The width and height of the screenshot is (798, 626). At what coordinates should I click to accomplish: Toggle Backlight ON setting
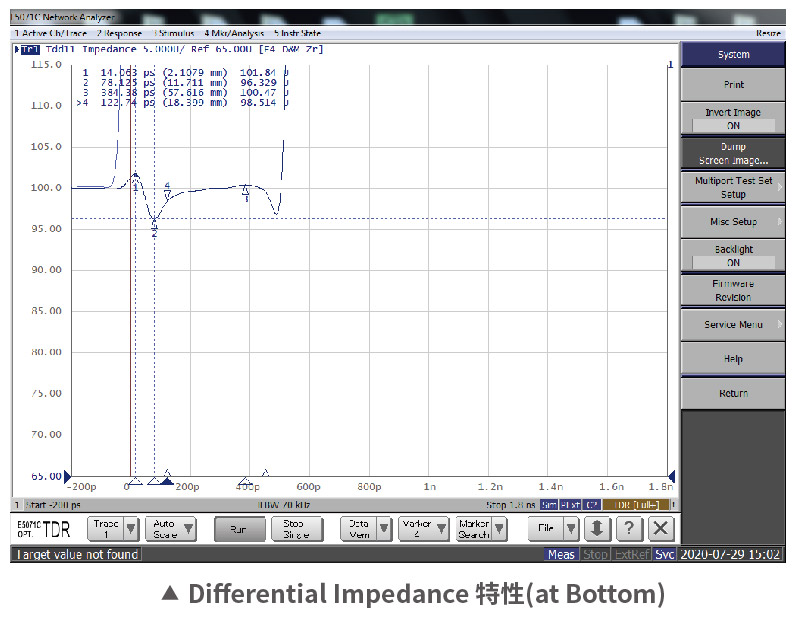[x=733, y=255]
